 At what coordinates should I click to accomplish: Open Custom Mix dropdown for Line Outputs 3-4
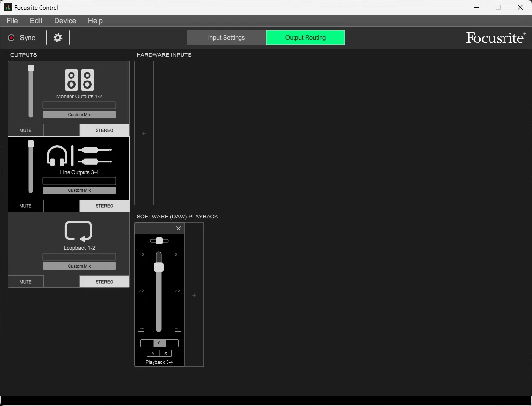pyautogui.click(x=79, y=190)
